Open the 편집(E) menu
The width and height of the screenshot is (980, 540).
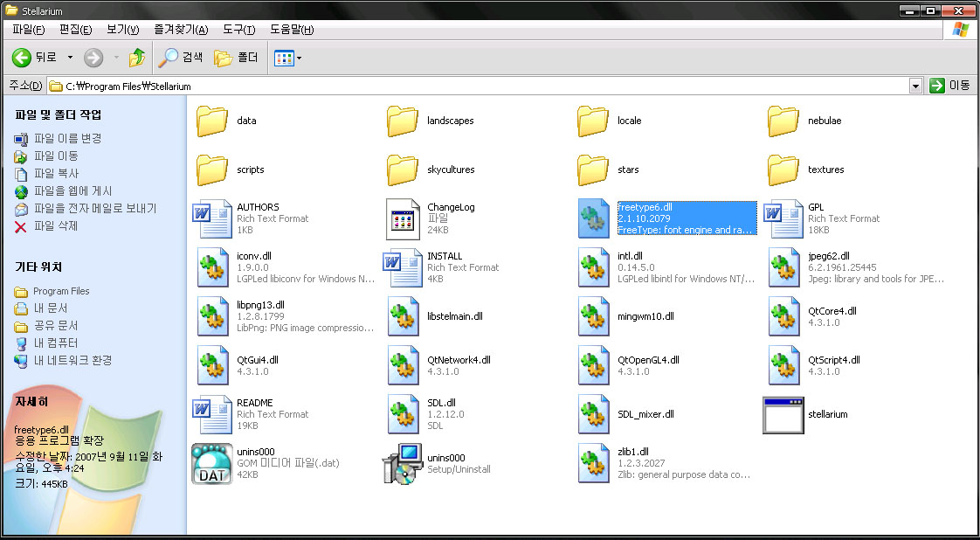tap(76, 30)
